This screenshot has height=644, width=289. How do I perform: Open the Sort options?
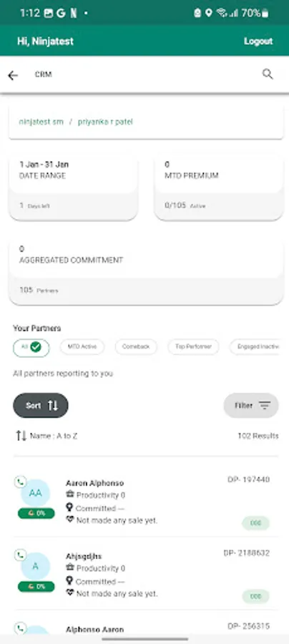pyautogui.click(x=41, y=406)
